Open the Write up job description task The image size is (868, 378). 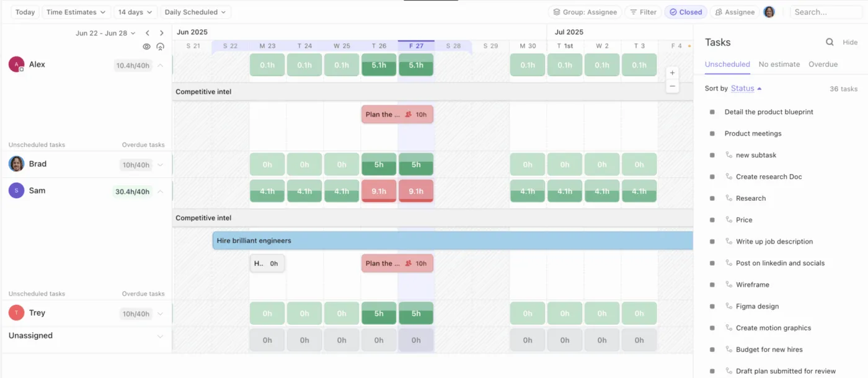774,242
